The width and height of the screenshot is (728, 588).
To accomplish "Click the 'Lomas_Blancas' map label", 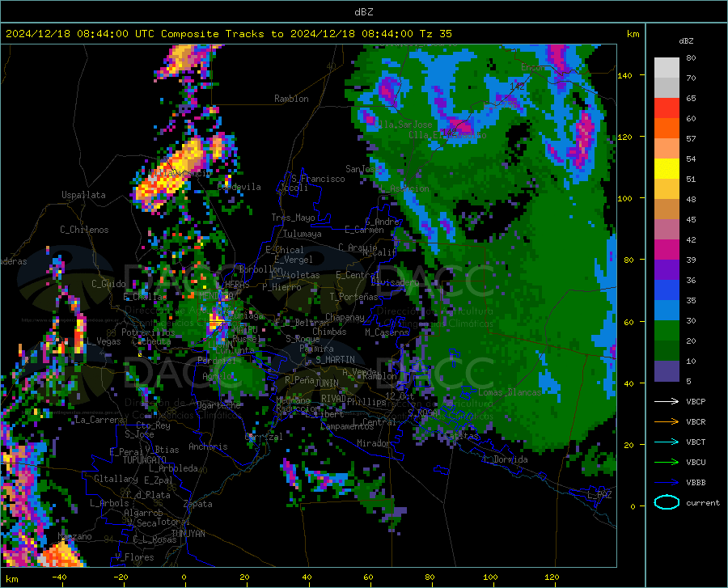I will tap(510, 392).
